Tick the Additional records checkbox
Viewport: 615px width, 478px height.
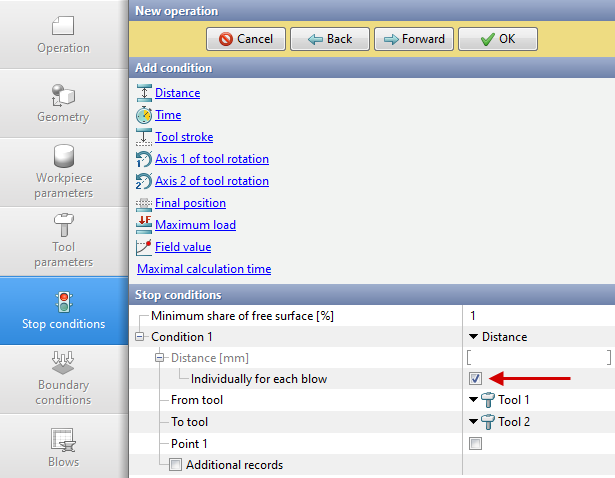tap(175, 465)
